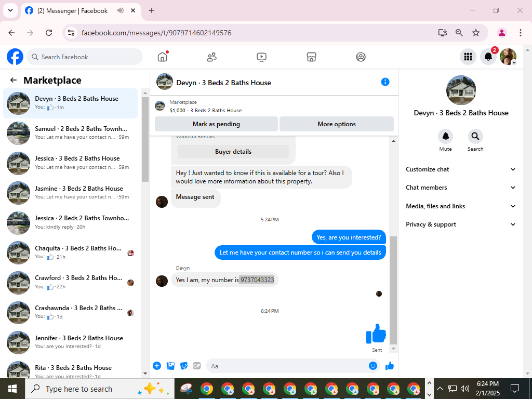Open the emoji picker smiley icon
The height and width of the screenshot is (399, 532).
(x=373, y=366)
